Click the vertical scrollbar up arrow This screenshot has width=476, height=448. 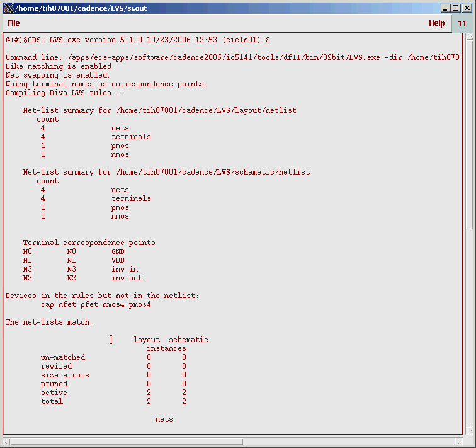pyautogui.click(x=469, y=37)
